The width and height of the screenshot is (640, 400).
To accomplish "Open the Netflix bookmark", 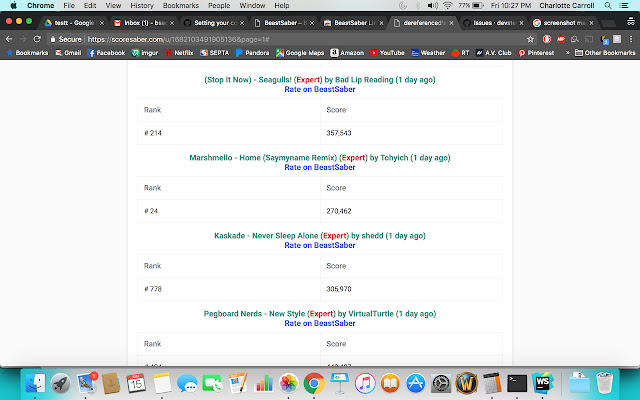I will coord(179,53).
